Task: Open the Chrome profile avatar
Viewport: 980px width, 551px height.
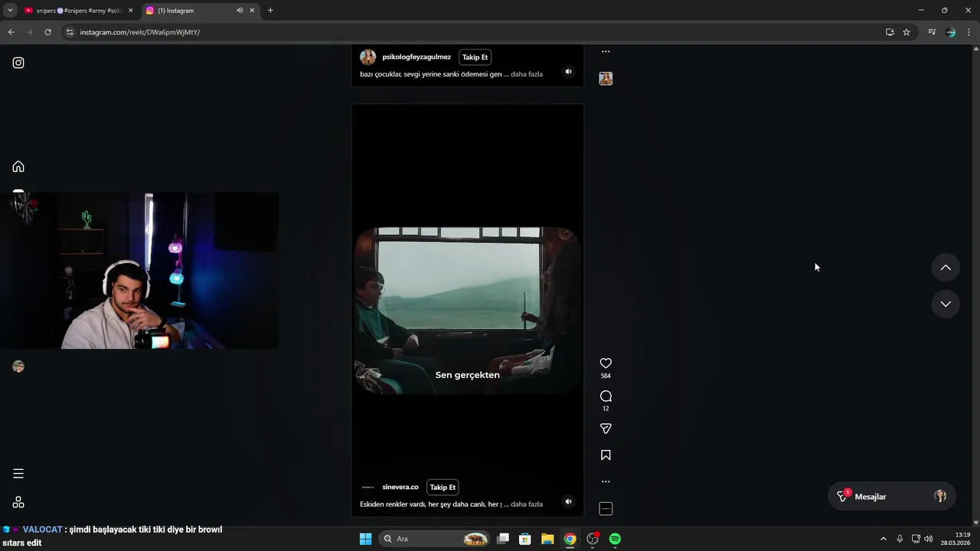Action: click(x=951, y=32)
